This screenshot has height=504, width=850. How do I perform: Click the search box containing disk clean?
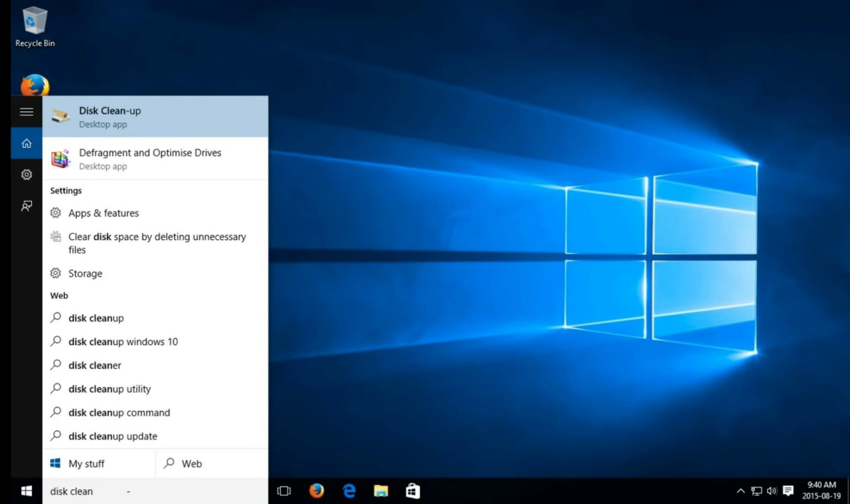click(152, 491)
